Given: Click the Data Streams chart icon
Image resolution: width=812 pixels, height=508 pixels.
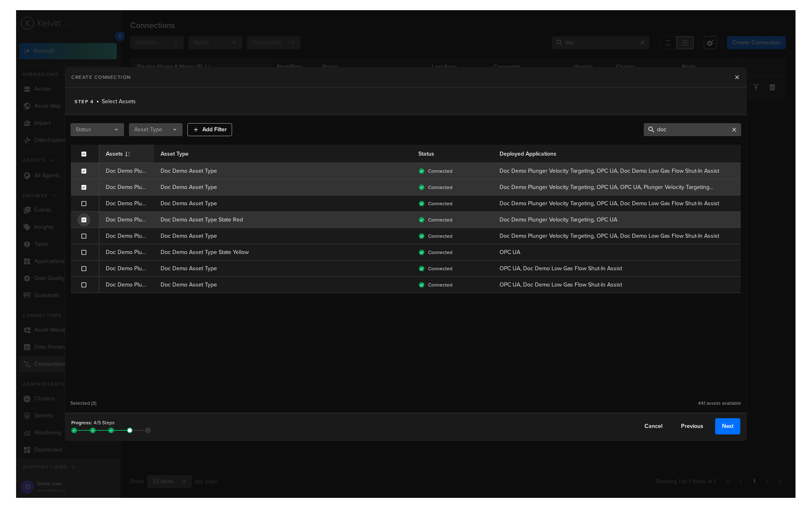Looking at the screenshot, I should [27, 347].
